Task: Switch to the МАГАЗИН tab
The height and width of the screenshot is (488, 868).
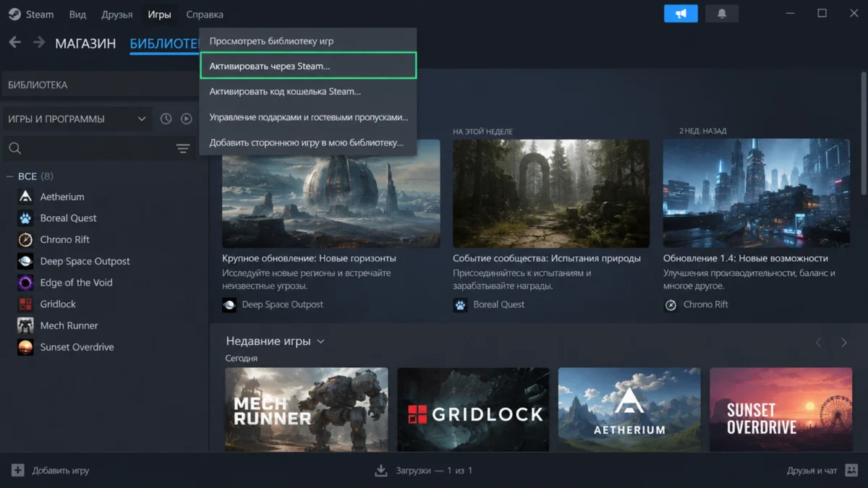Action: 85,43
